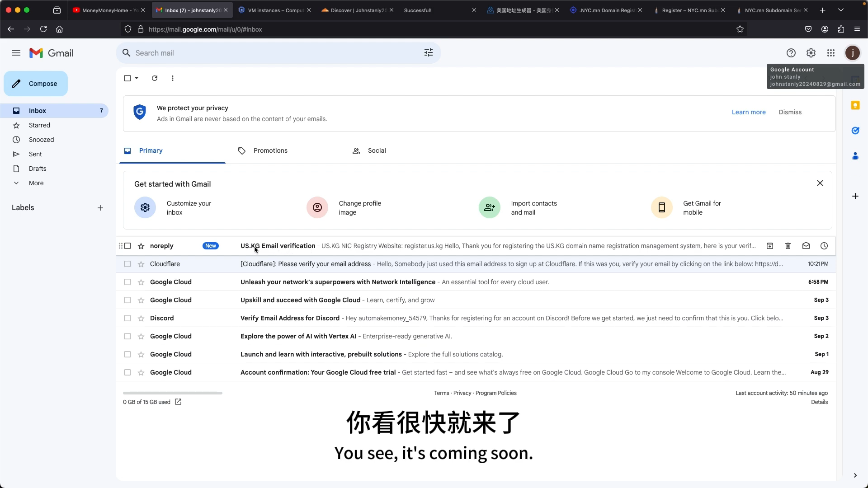Bookmark this page with star icon

[740, 29]
